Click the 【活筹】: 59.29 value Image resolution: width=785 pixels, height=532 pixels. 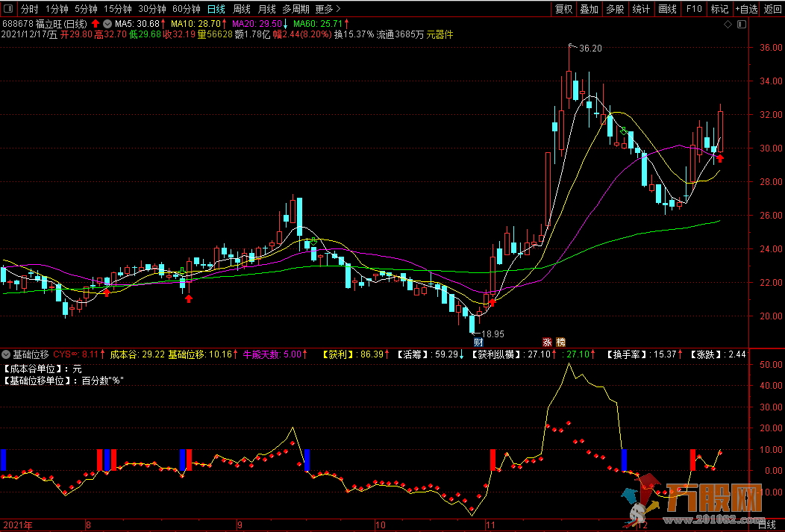click(428, 355)
